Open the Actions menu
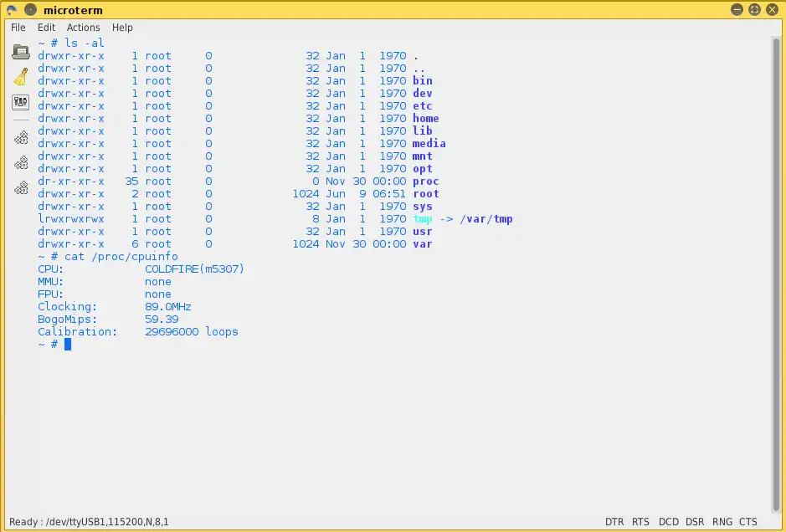The height and width of the screenshot is (532, 786). [83, 28]
